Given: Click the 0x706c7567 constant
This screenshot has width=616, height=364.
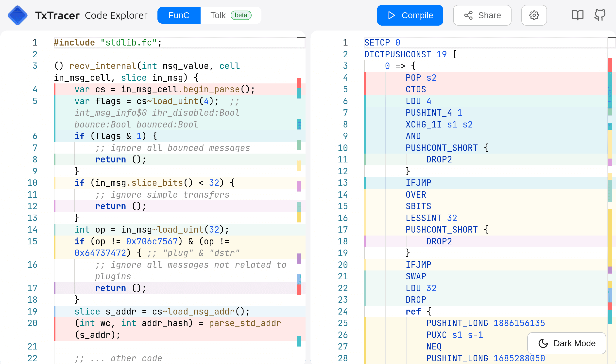Looking at the screenshot, I should tap(152, 241).
